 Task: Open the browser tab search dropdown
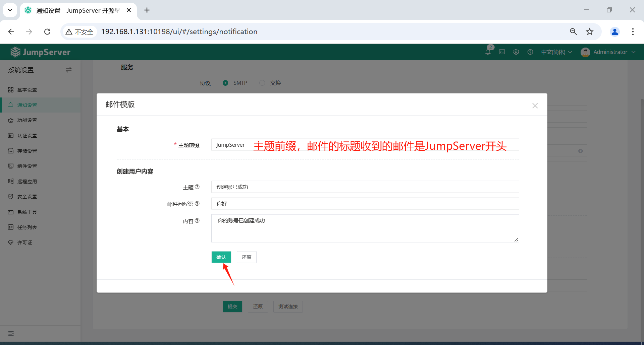tap(10, 10)
